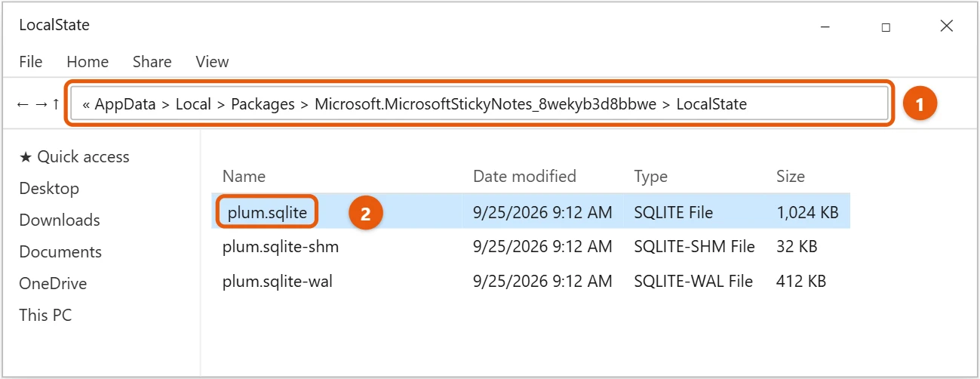Click the 1,024 KB size cell
Viewport: 980px width, 379px height.
pos(807,213)
